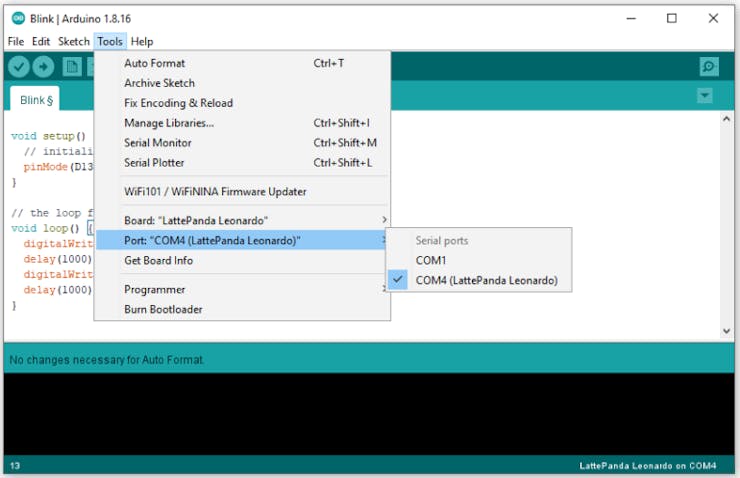Select Get Board Info
This screenshot has height=478, width=740.
point(243,260)
